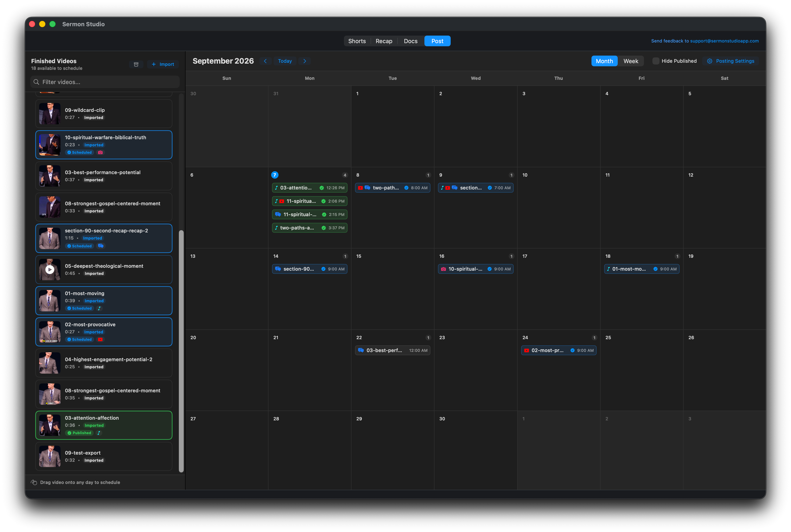Toggle the Hide Published checkbox

click(656, 61)
